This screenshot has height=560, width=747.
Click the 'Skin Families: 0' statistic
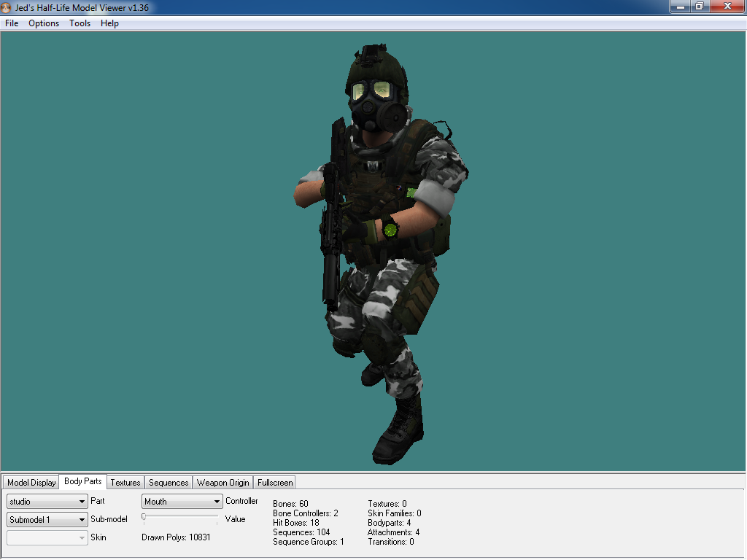point(395,513)
